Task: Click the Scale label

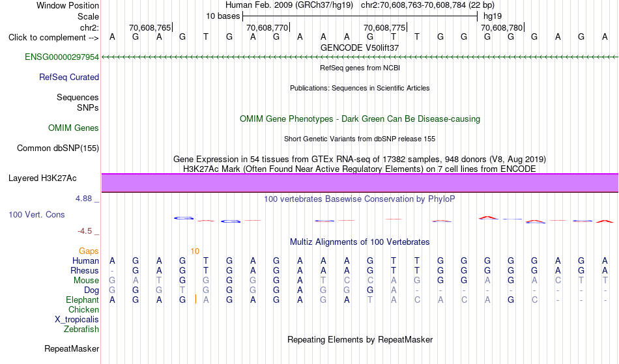Action: [88, 16]
